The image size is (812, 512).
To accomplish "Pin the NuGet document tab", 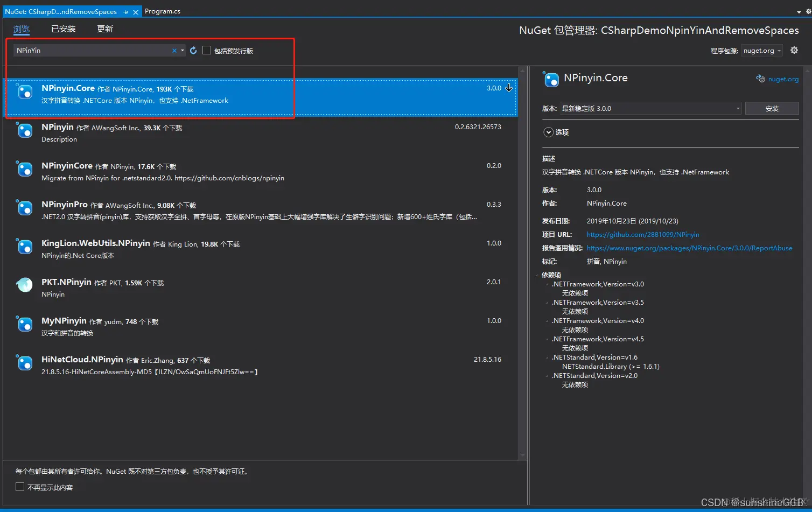I will click(125, 12).
